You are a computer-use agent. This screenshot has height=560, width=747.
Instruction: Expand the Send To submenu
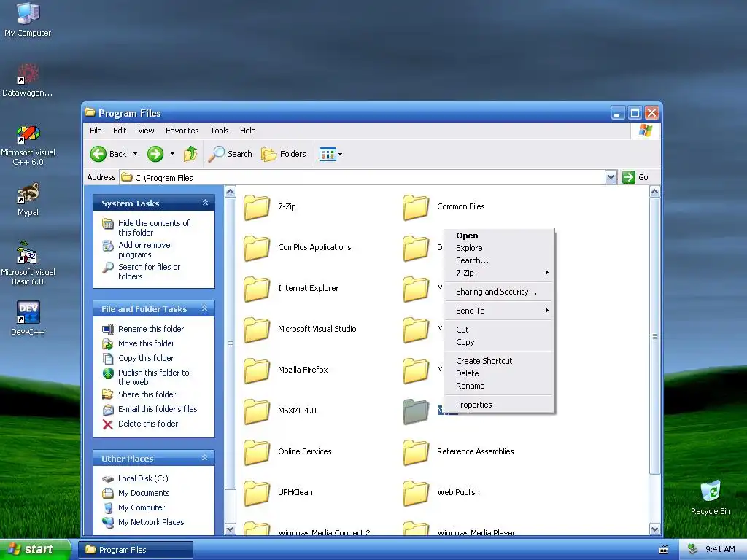pos(499,311)
